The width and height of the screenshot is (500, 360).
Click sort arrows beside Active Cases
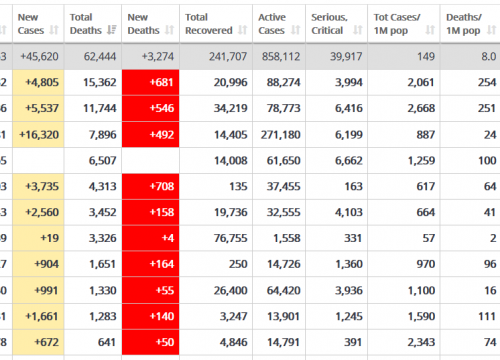(295, 30)
